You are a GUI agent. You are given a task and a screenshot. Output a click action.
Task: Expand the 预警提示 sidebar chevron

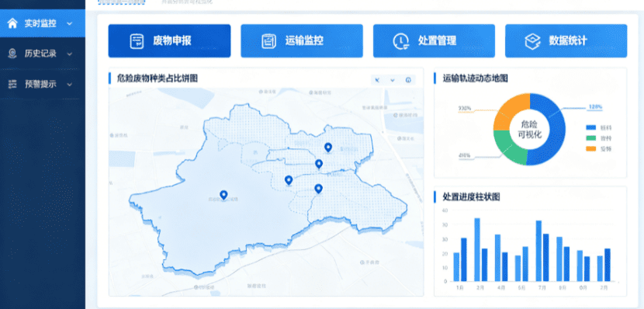(69, 85)
